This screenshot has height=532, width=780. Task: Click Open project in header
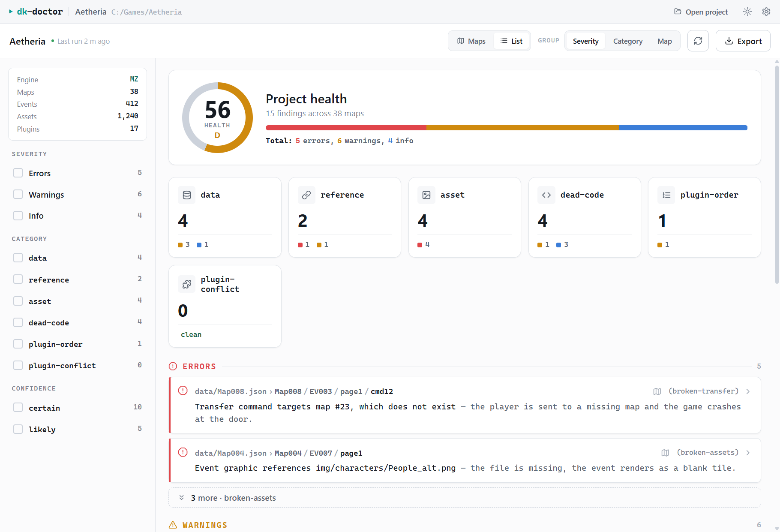(701, 12)
